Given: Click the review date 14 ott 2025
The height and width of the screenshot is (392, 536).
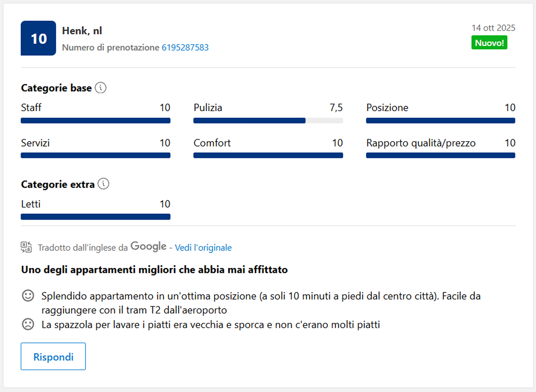Looking at the screenshot, I should click(493, 28).
